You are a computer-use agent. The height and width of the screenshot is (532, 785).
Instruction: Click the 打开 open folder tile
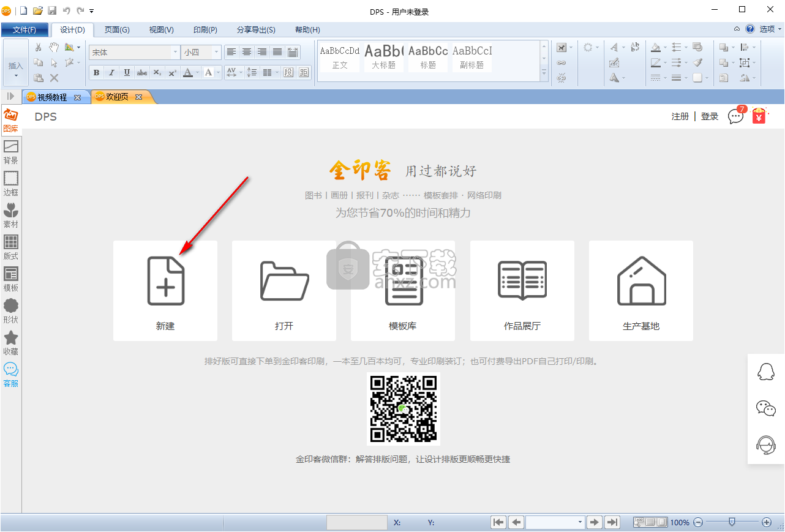point(284,290)
